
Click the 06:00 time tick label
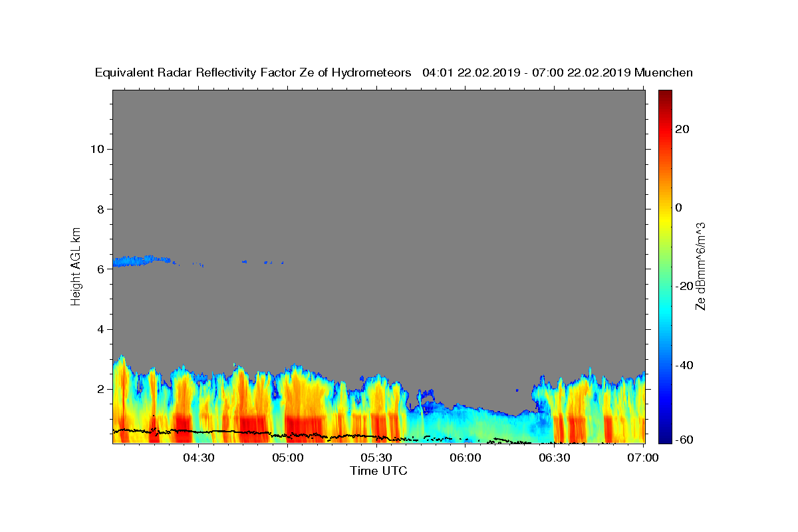pos(465,458)
